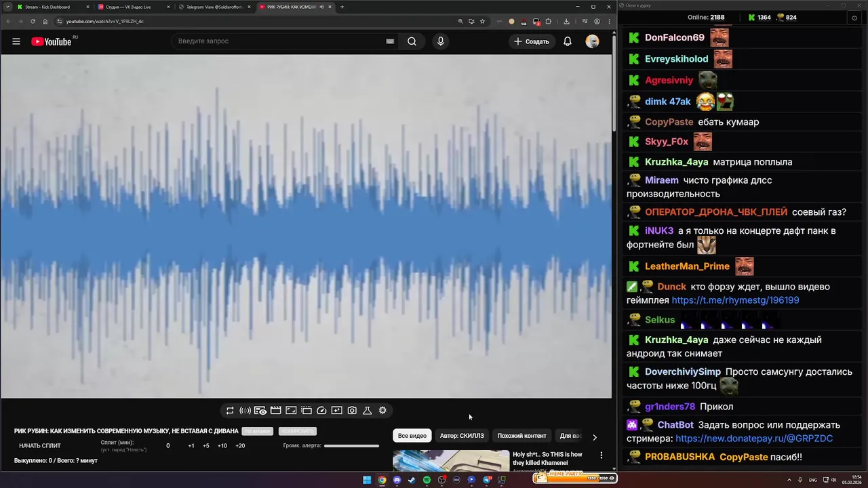868x488 pixels.
Task: Add +5 minutes to split
Action: 206,446
